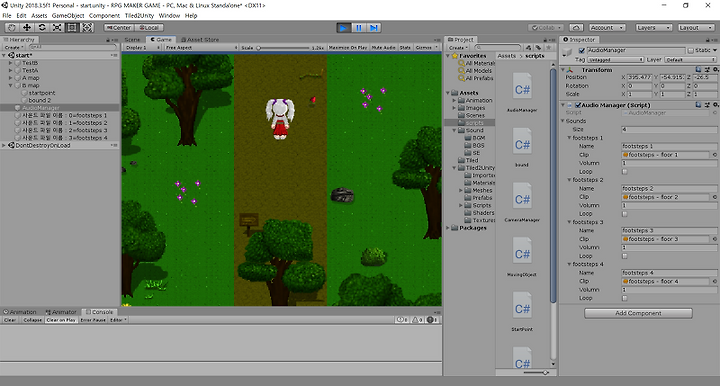Click the Local orientation button

coord(149,28)
